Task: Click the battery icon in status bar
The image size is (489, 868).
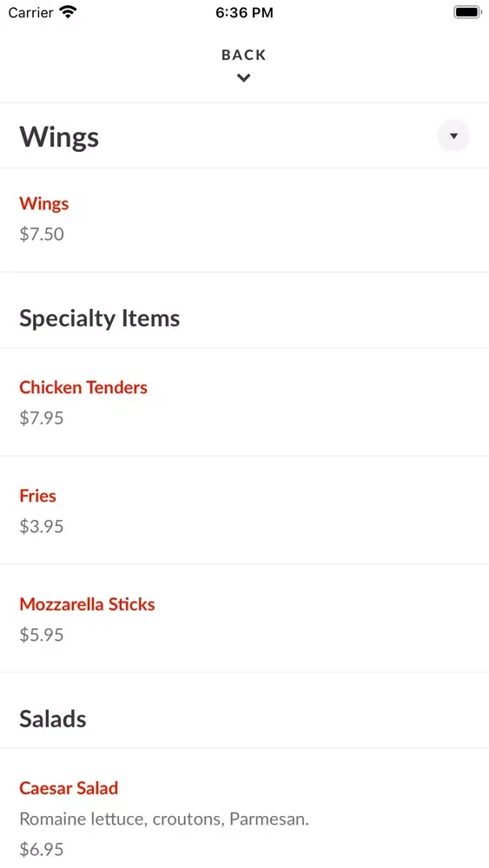Action: tap(467, 12)
